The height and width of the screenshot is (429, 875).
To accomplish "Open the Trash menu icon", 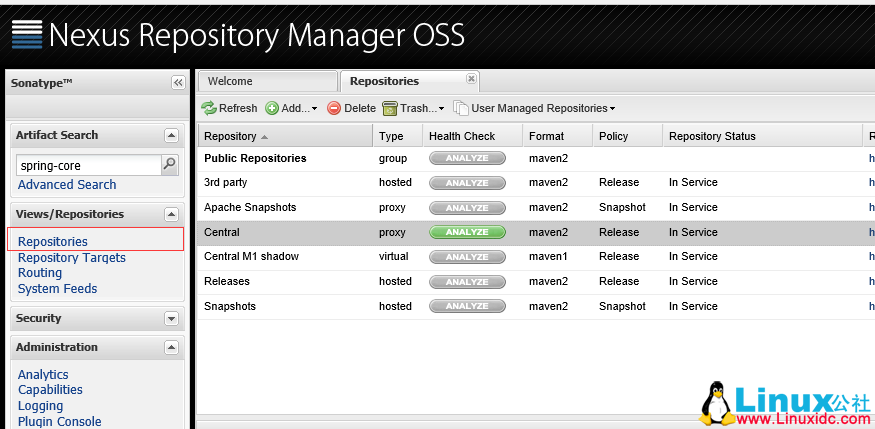I will point(390,108).
